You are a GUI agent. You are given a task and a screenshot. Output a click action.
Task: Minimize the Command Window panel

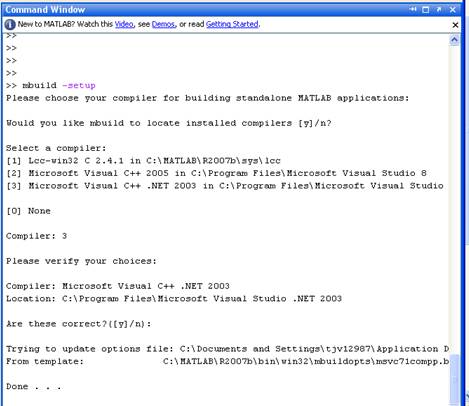pyautogui.click(x=413, y=9)
